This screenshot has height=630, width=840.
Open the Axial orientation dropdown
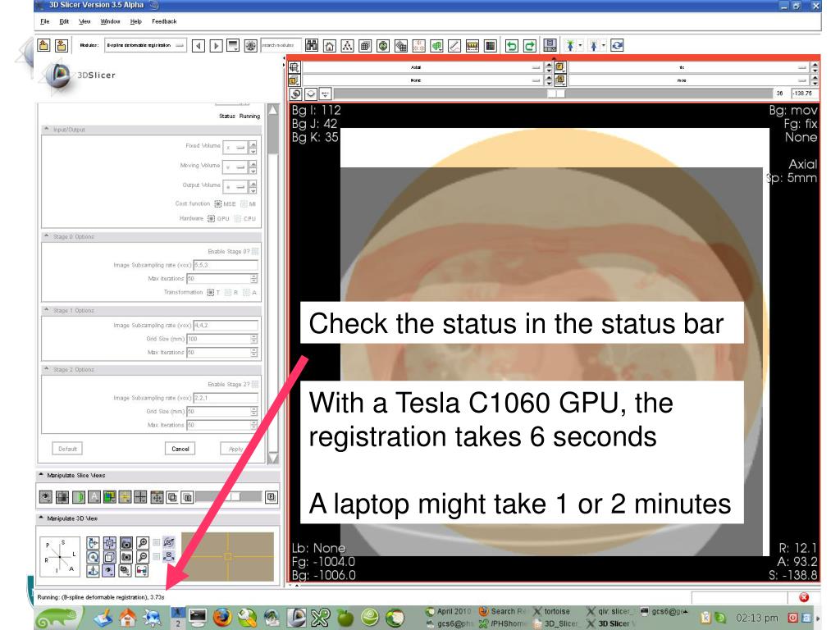pos(422,67)
